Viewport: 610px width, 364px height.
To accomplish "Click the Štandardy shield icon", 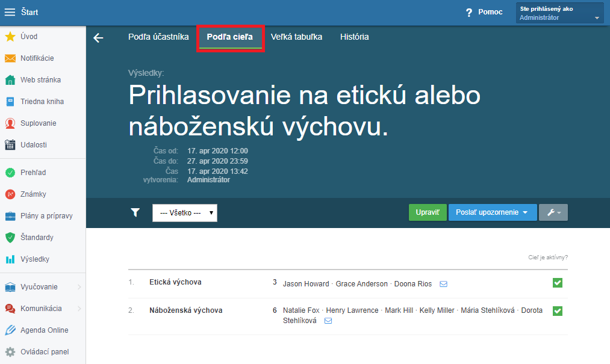I will coord(10,238).
